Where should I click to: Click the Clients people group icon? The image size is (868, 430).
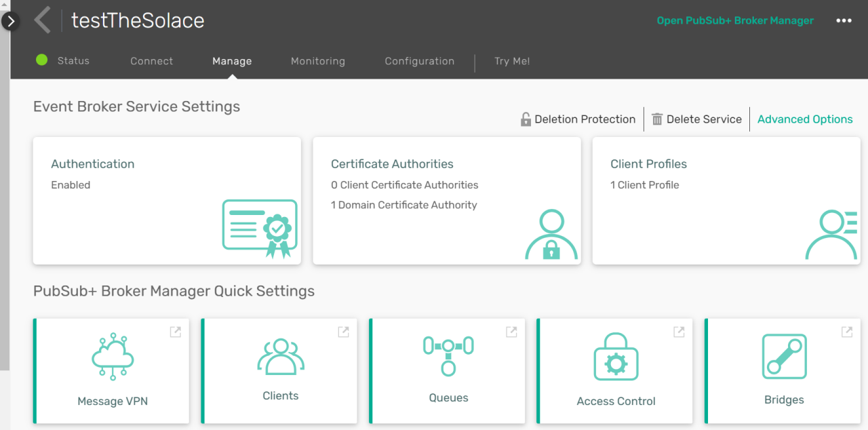point(281,357)
